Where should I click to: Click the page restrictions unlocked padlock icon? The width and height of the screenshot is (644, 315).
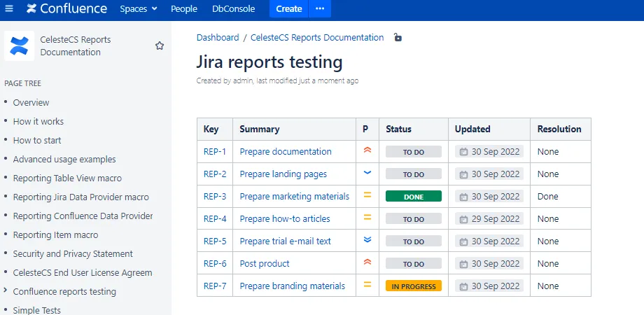[398, 37]
